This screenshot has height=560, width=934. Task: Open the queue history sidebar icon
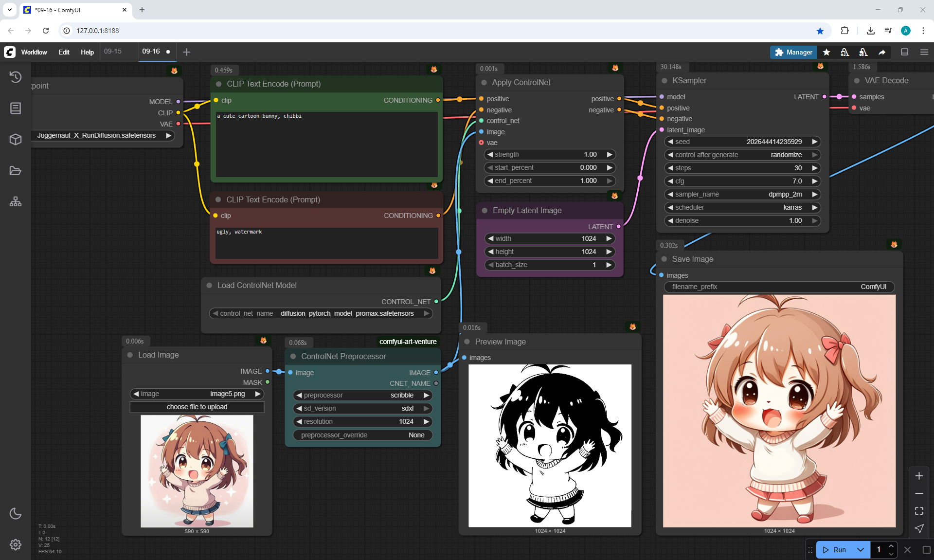(16, 77)
